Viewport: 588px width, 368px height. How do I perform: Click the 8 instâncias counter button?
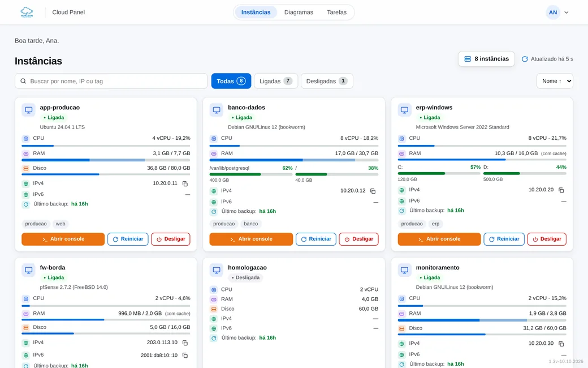pyautogui.click(x=486, y=59)
